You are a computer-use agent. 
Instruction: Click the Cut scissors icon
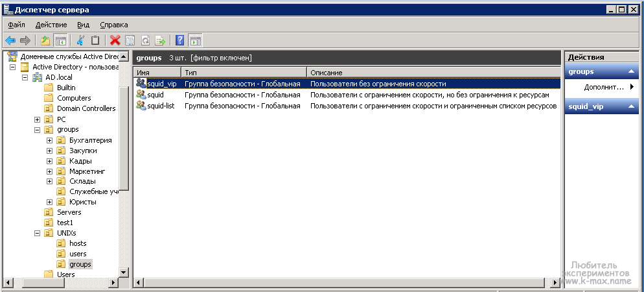point(80,40)
